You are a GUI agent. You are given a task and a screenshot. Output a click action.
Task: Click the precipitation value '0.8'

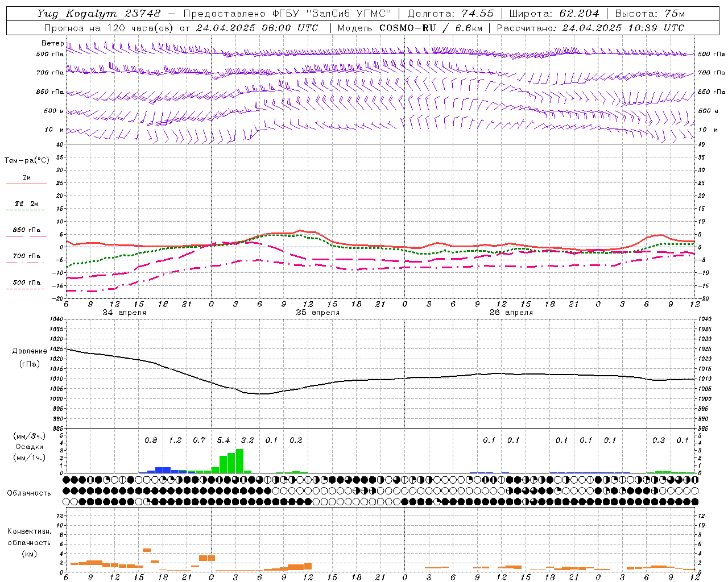tap(151, 440)
